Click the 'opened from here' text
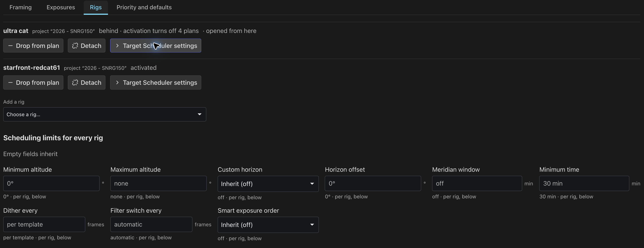 [x=231, y=31]
